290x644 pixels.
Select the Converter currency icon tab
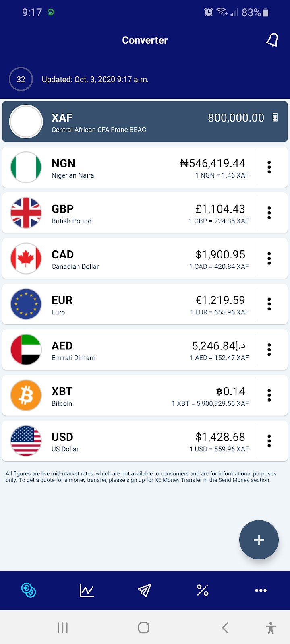pos(29,590)
